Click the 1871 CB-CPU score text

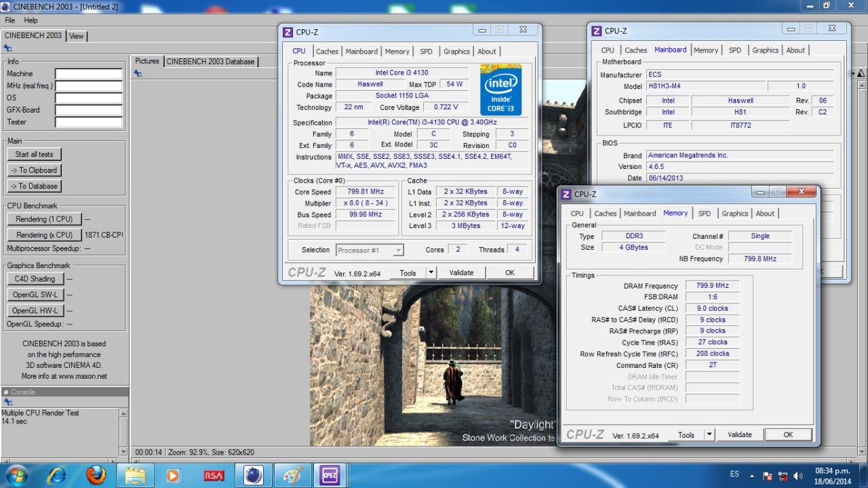pyautogui.click(x=104, y=236)
